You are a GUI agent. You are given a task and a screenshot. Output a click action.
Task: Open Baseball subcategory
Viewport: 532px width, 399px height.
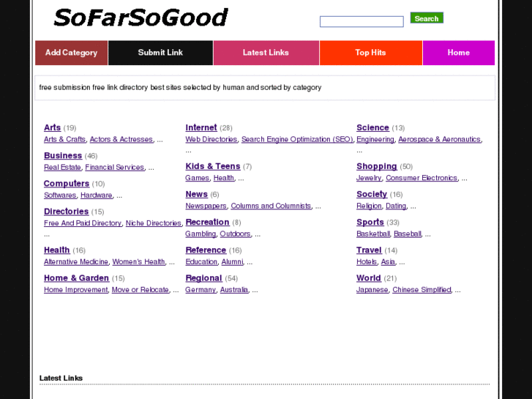point(408,234)
